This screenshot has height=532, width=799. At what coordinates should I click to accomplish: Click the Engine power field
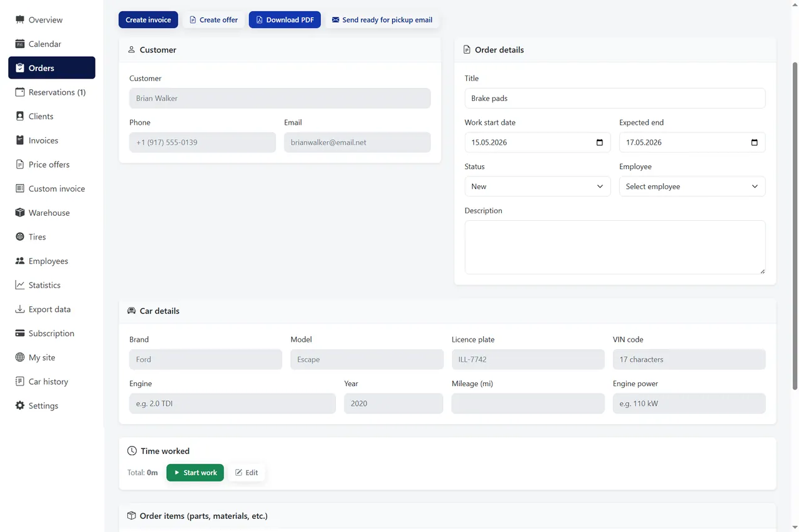click(689, 404)
